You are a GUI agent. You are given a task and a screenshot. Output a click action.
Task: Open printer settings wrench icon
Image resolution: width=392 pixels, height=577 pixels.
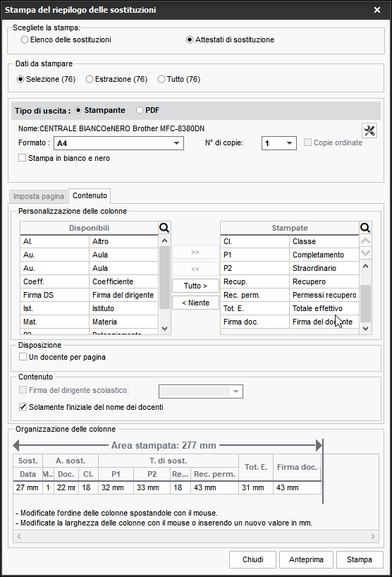[x=369, y=130]
